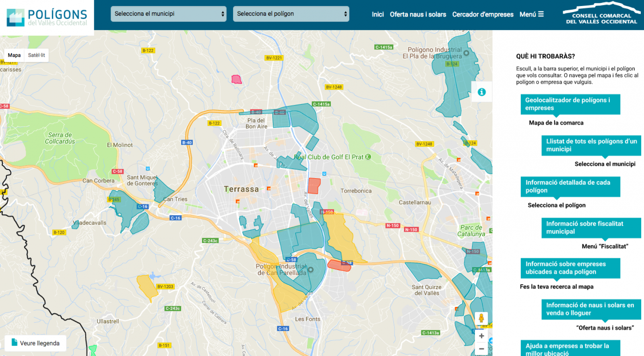This screenshot has width=644, height=356.
Task: Switch map to Mapa view
Action: (x=14, y=55)
